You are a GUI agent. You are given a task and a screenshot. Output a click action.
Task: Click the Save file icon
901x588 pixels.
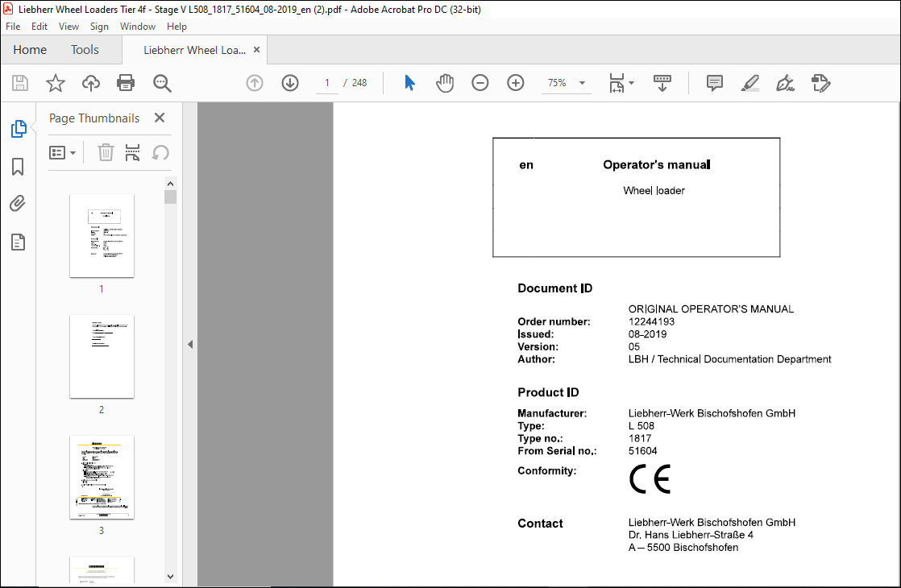[20, 83]
